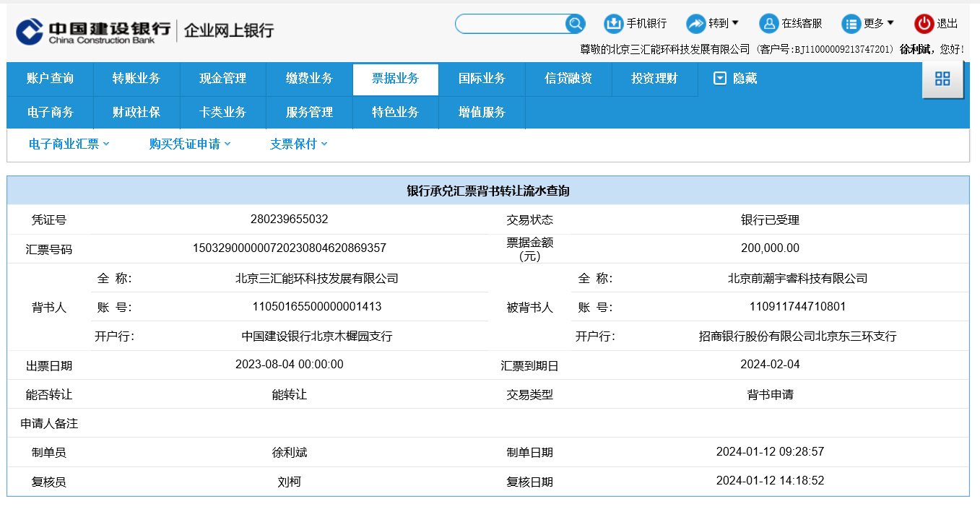Go to 账户查询 section
Screen dimensions: 980x517
point(50,79)
